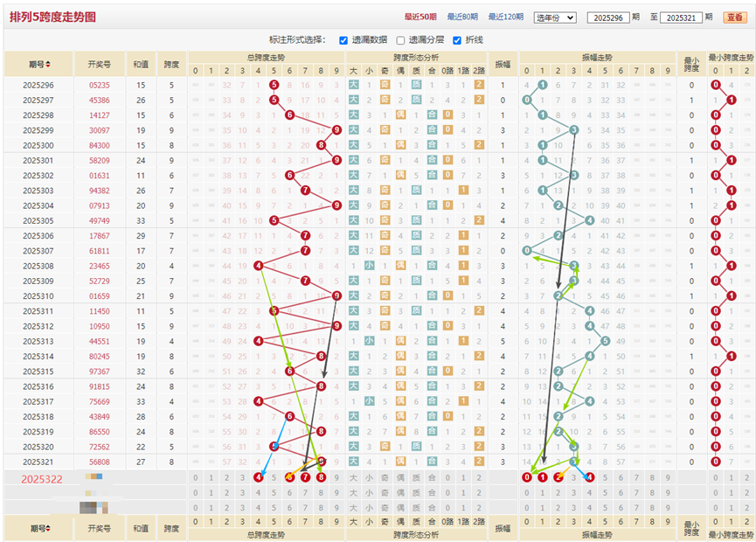This screenshot has height=542, width=756.
Task: Click the period number 2025306
Action: [x=38, y=236]
